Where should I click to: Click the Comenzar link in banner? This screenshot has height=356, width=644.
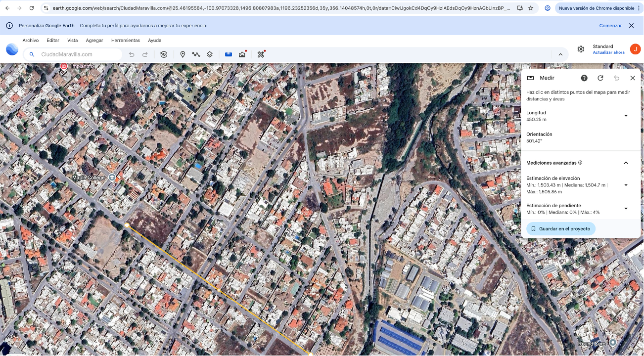610,26
